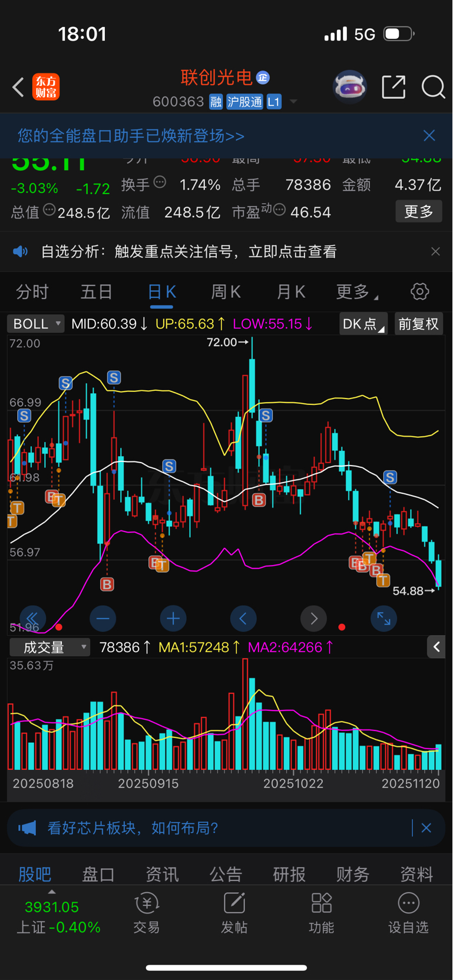Switch to 公告 tab
453x980 pixels.
pyautogui.click(x=226, y=874)
